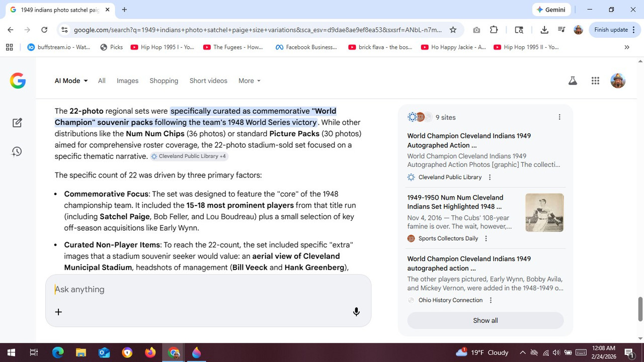
Task: Open World Champion Cleveland Indians Autographed Action link
Action: 469,140
